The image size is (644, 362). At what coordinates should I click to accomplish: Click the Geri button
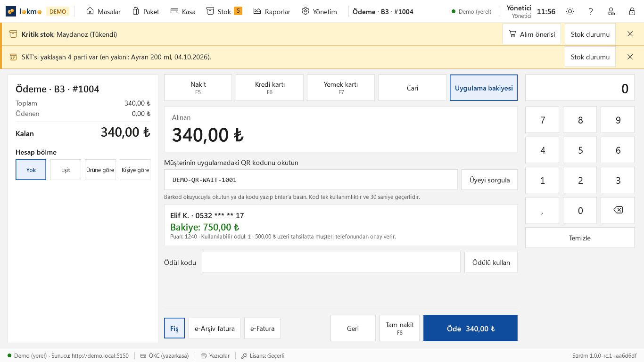coord(353,328)
